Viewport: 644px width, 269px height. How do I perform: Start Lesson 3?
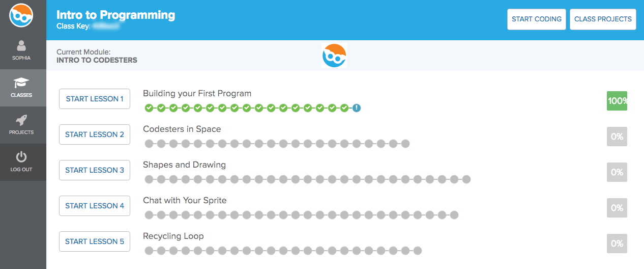point(95,170)
